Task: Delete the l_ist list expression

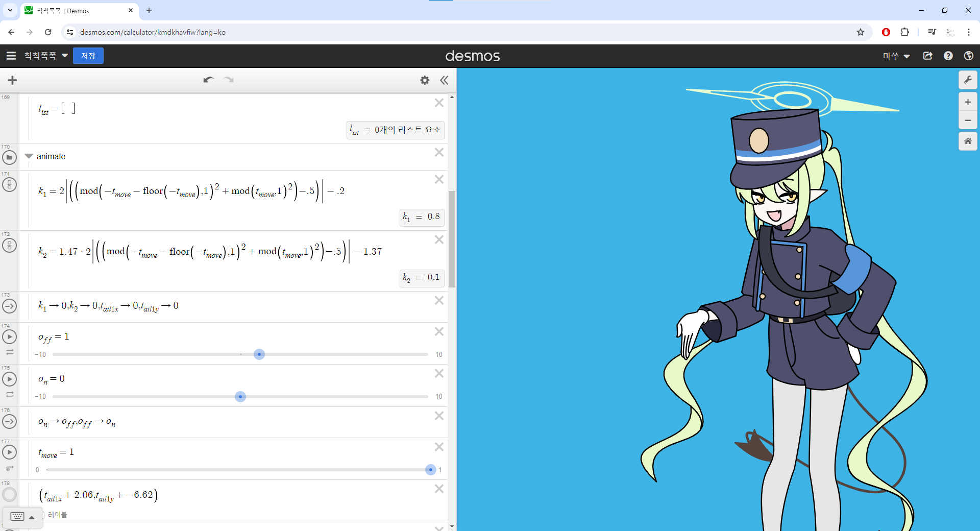Action: [439, 103]
